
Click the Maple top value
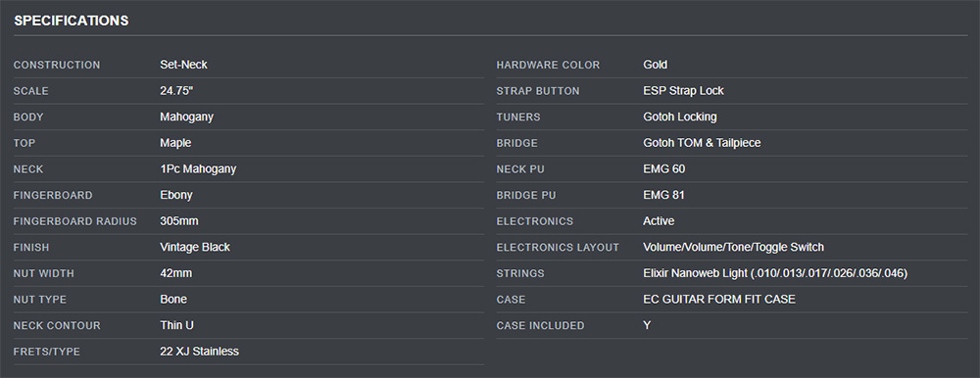click(175, 143)
